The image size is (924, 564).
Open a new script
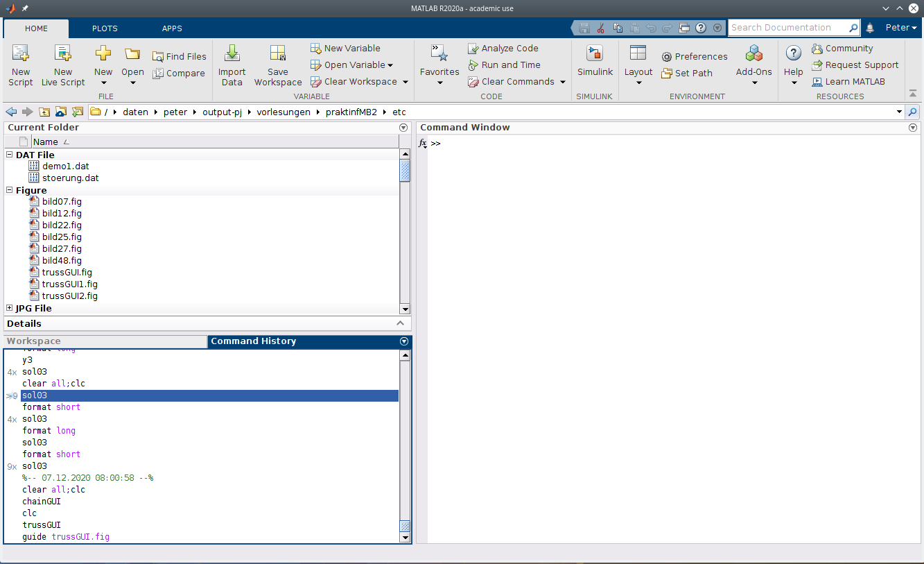20,65
